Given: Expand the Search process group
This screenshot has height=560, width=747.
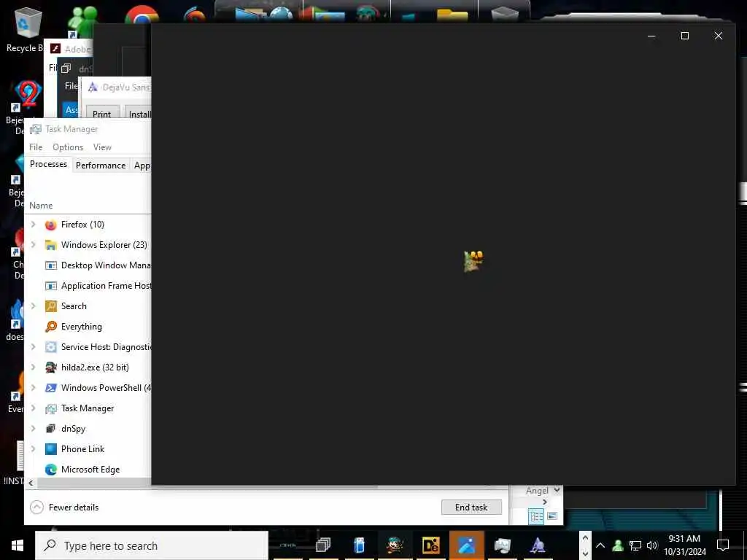Looking at the screenshot, I should pos(33,306).
